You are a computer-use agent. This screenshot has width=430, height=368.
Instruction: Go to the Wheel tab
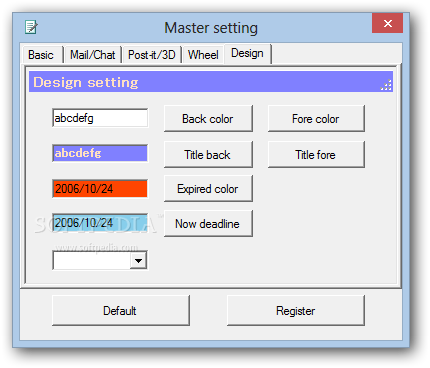point(203,55)
